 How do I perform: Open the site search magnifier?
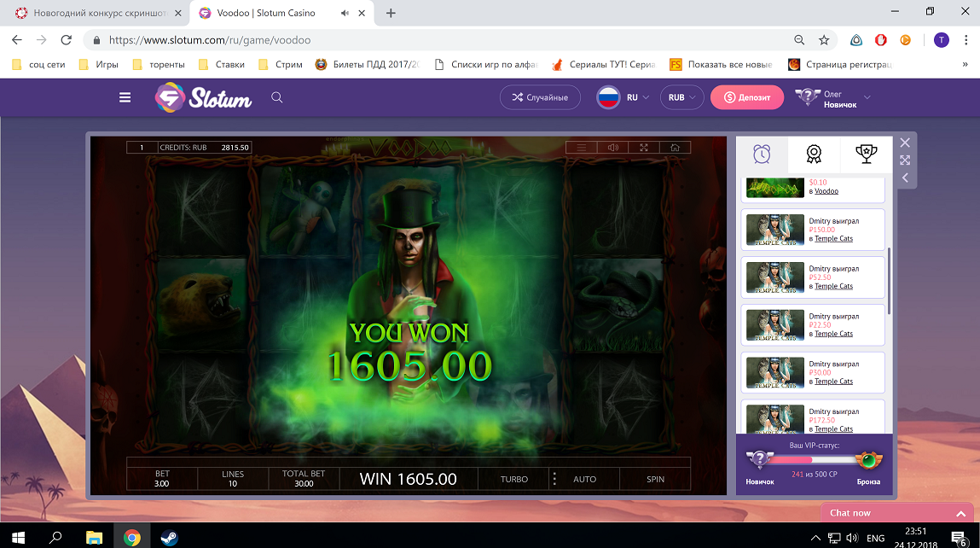click(x=277, y=97)
